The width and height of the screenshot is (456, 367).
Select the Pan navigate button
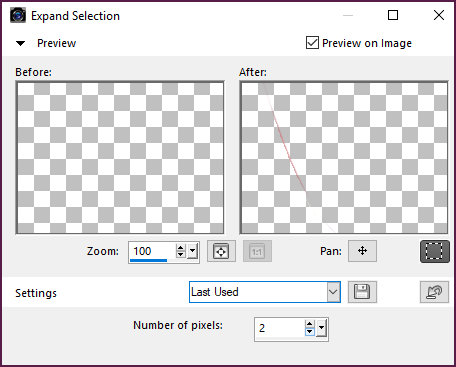[x=362, y=251]
